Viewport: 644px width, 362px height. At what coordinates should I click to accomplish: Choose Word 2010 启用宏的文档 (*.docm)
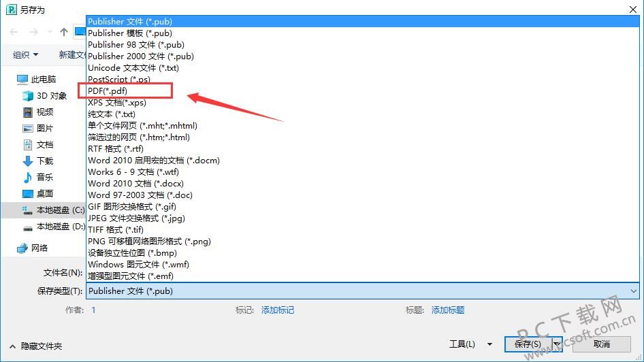pos(363,160)
